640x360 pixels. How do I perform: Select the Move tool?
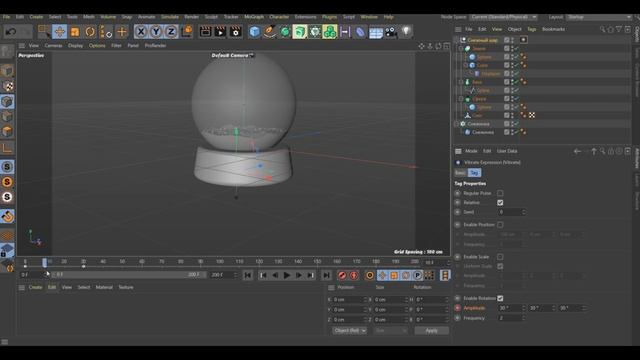60,31
